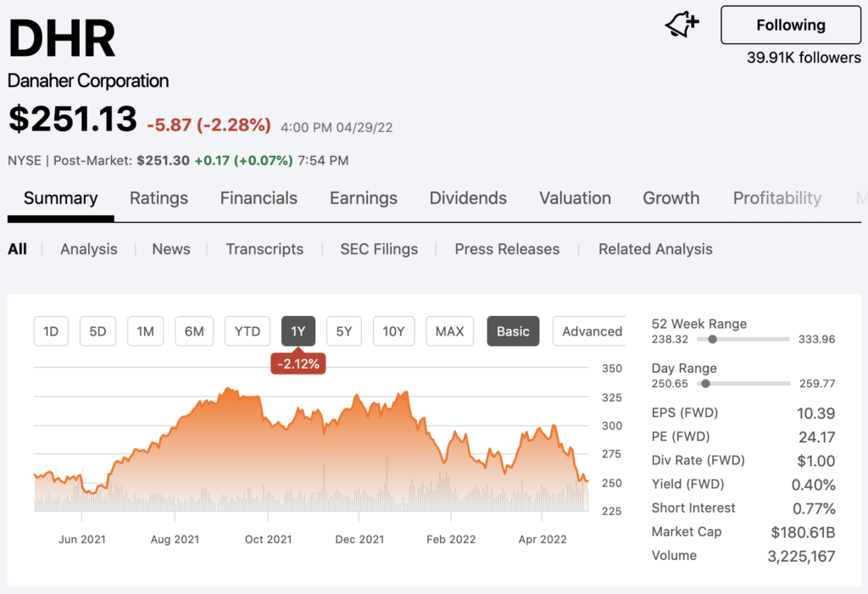Choose the YTD chart range
868x594 pixels.
248,331
